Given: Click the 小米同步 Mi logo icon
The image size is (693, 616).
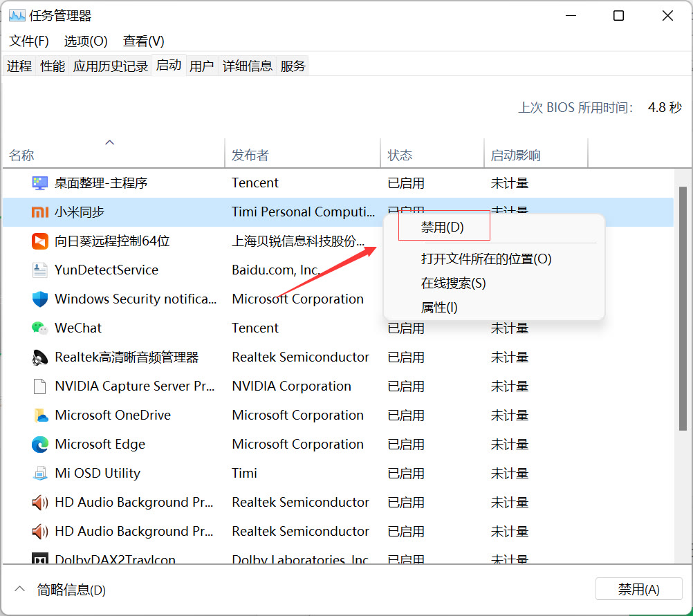Looking at the screenshot, I should pos(39,212).
